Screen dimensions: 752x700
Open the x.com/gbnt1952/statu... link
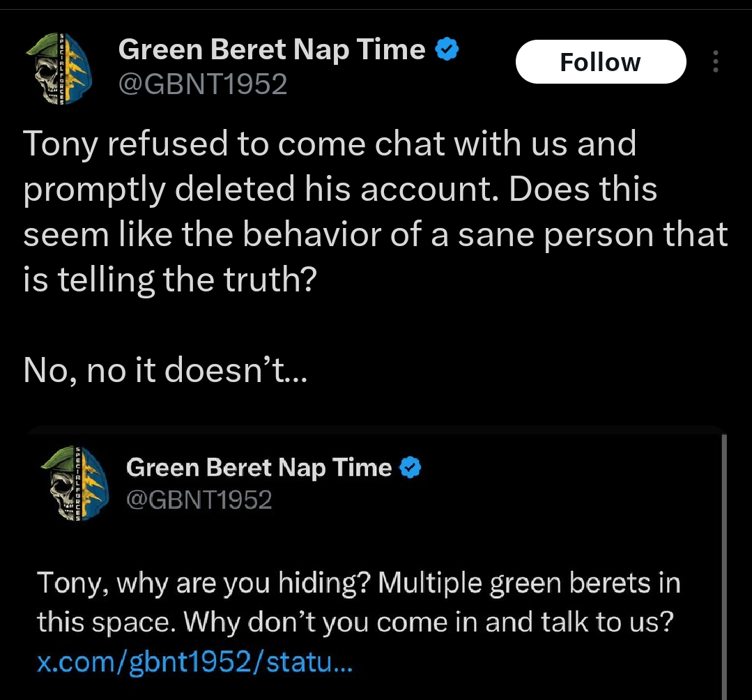click(194, 662)
